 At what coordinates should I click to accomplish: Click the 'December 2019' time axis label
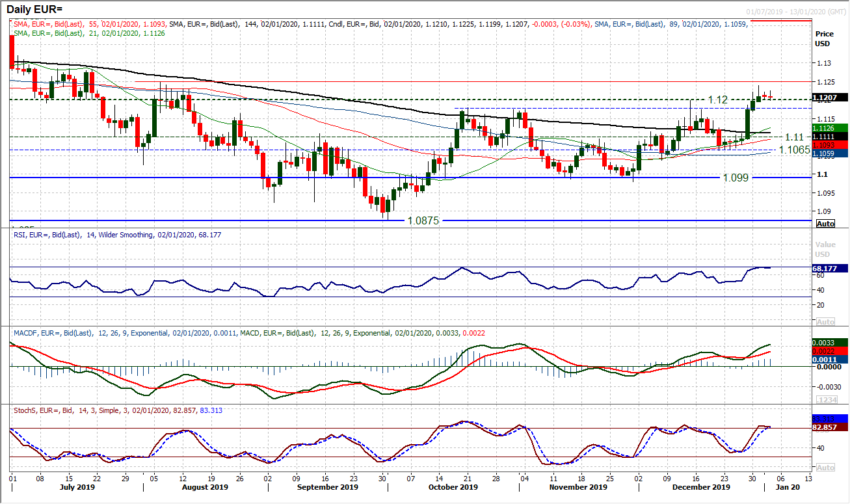pos(702,487)
